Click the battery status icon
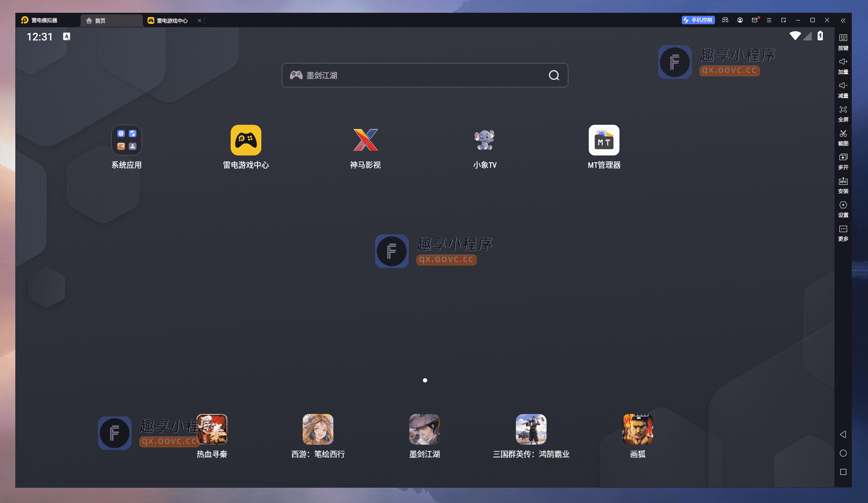The width and height of the screenshot is (868, 503). click(x=820, y=36)
